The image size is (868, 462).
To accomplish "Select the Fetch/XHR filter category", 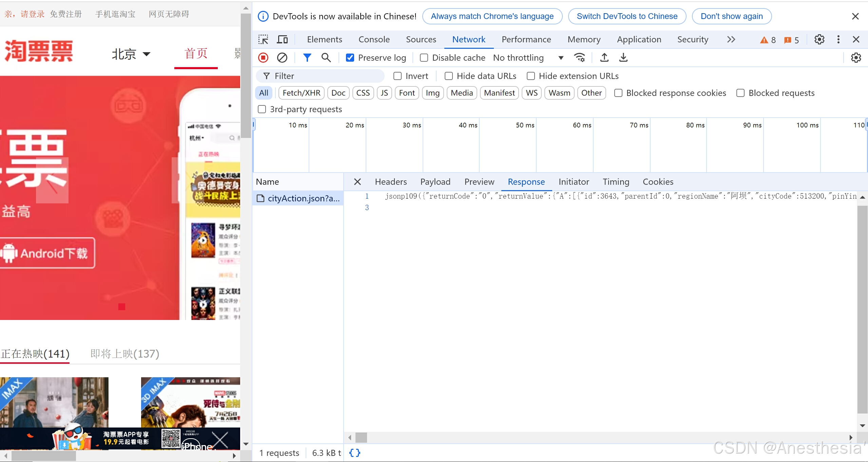I will pyautogui.click(x=302, y=93).
